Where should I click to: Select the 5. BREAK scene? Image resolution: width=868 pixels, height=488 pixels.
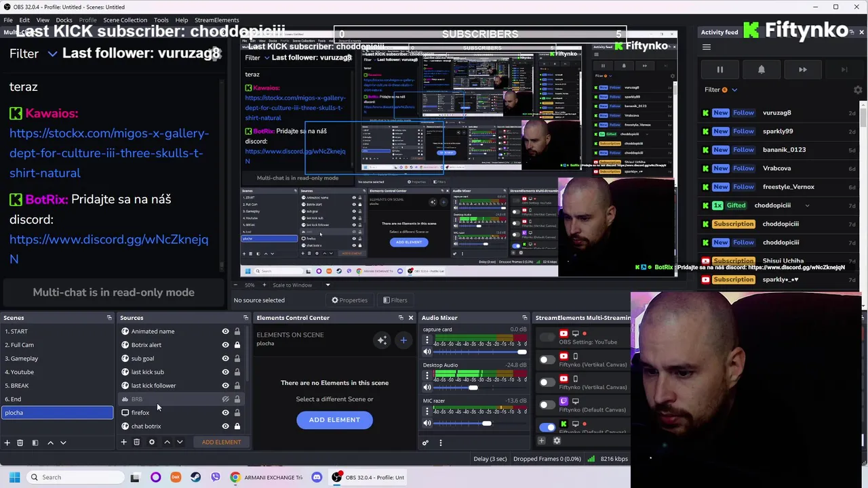58,386
